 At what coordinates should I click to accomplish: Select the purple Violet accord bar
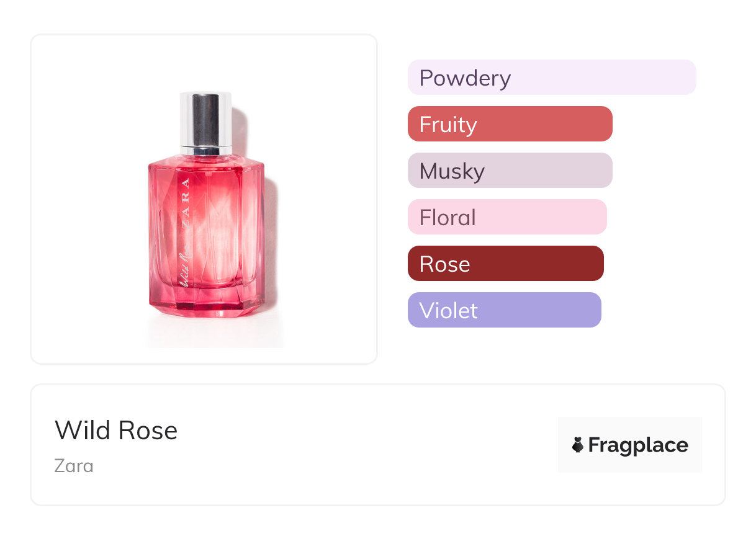click(504, 310)
